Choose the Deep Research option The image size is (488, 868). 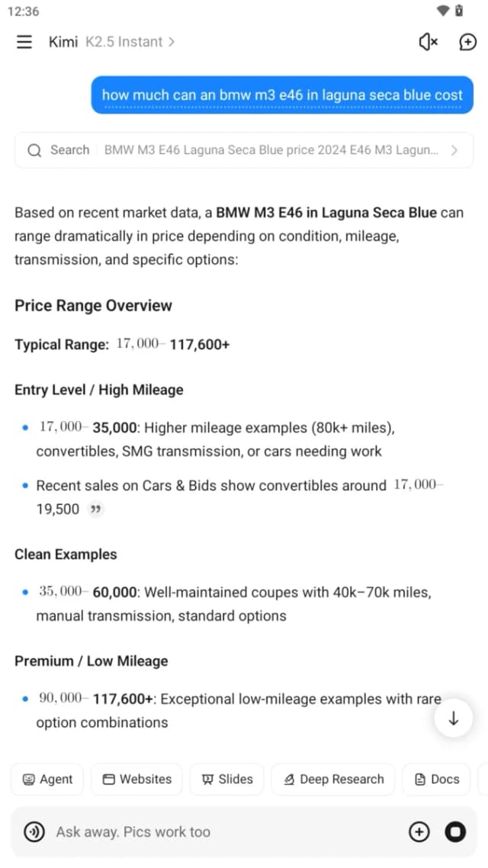pos(333,780)
